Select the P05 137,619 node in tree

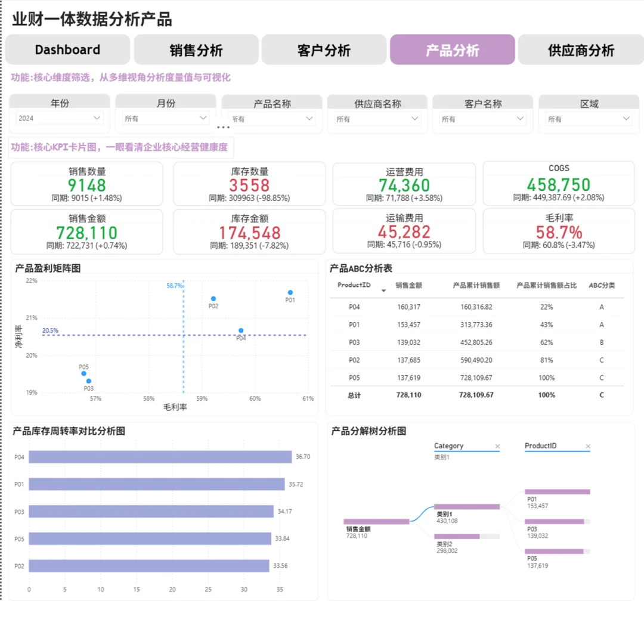(558, 551)
